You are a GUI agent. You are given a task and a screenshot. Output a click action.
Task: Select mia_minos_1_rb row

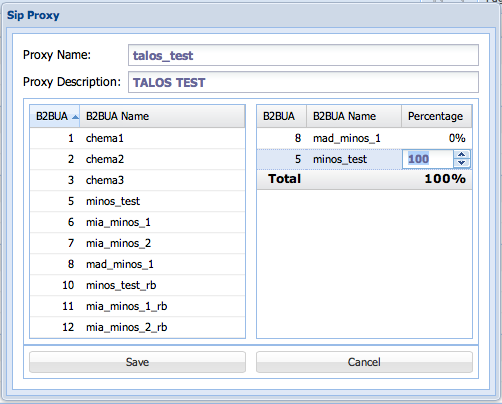[137, 306]
